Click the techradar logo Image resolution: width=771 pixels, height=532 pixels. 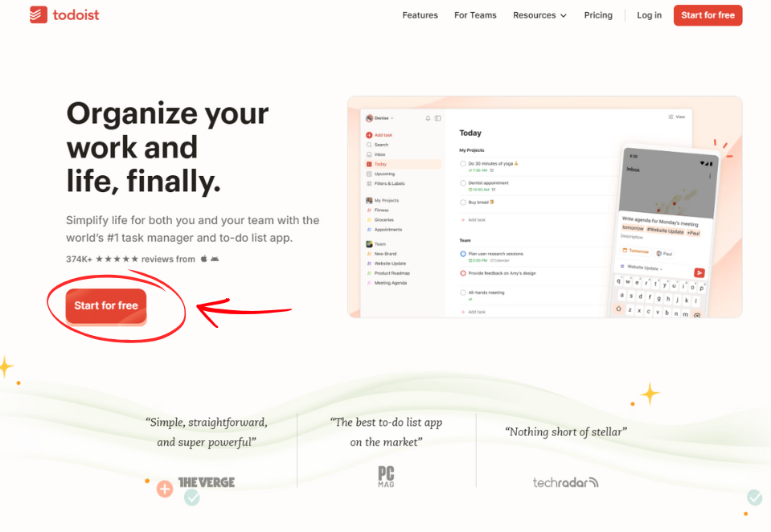point(565,482)
